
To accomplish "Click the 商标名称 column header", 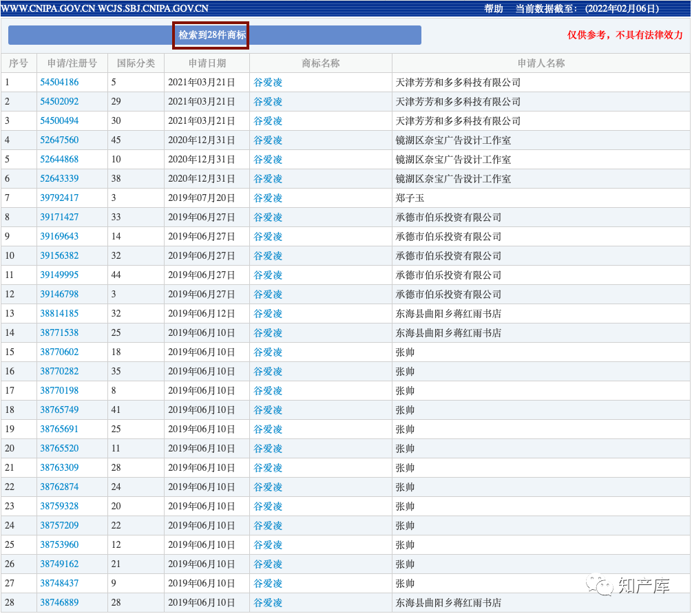I will (x=321, y=63).
